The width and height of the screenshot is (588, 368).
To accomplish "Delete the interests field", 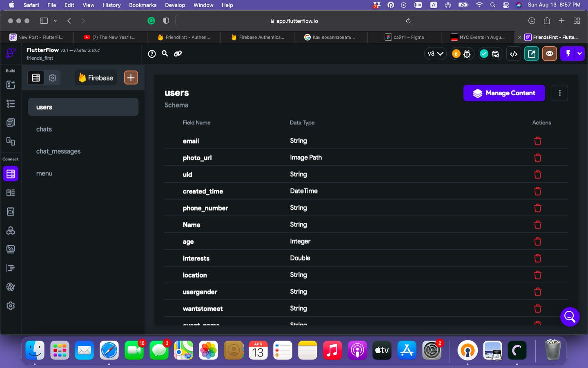I will 538,258.
